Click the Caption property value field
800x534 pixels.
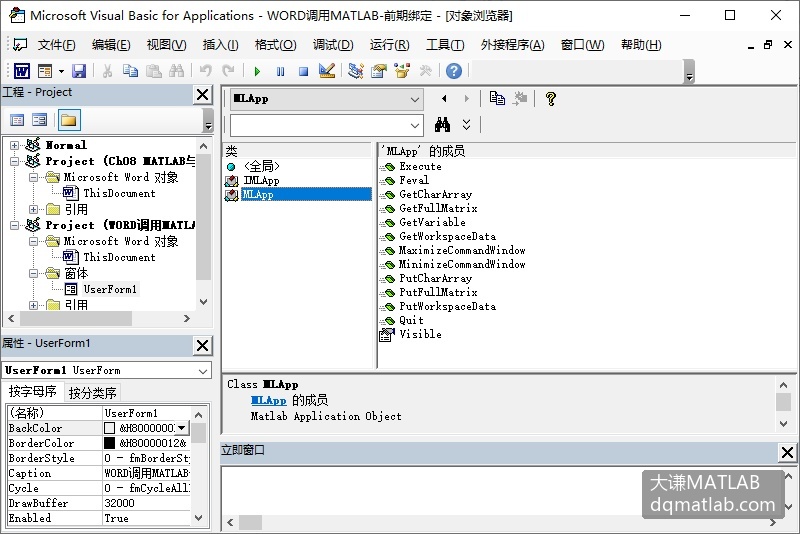click(147, 473)
